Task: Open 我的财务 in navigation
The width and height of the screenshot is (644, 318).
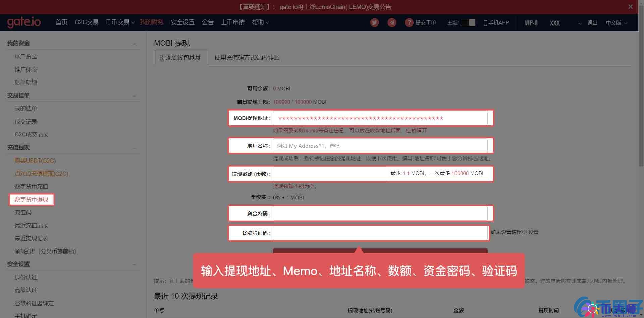Action: [152, 22]
